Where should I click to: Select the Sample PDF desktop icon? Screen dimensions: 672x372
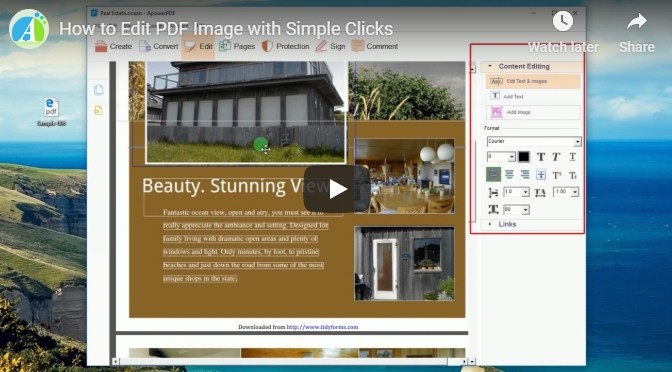click(x=51, y=112)
